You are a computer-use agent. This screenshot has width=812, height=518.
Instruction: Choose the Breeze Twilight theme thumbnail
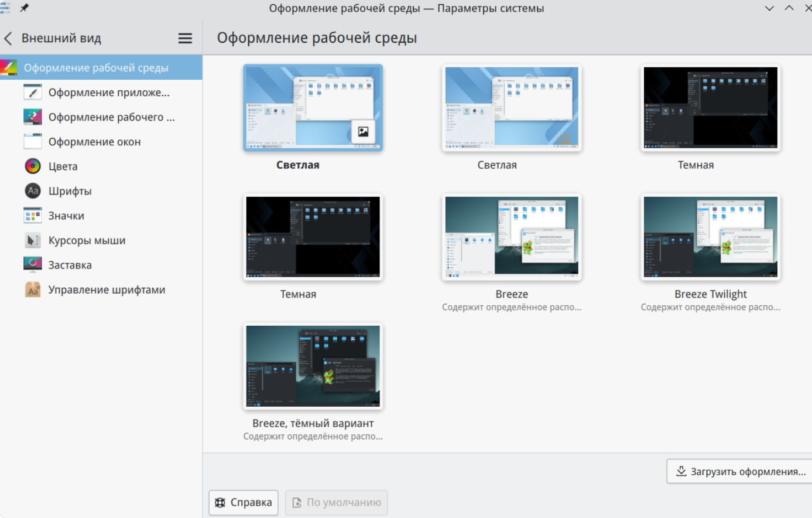point(710,236)
